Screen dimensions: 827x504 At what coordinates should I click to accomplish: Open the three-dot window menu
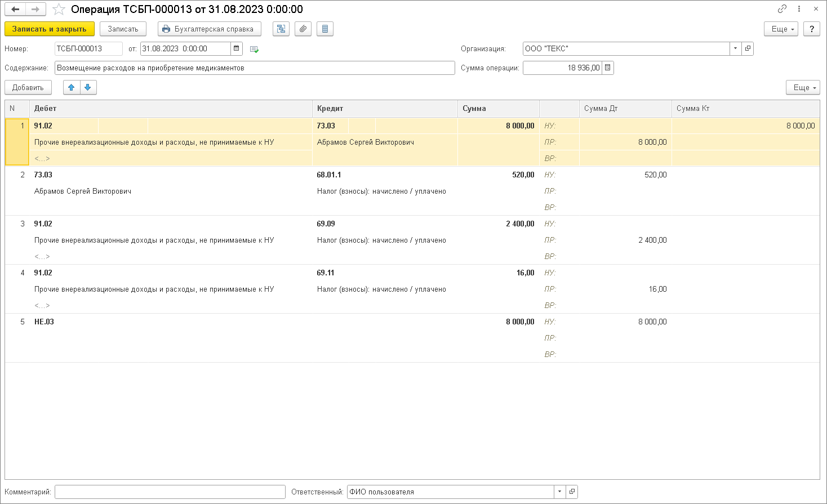[x=799, y=9]
